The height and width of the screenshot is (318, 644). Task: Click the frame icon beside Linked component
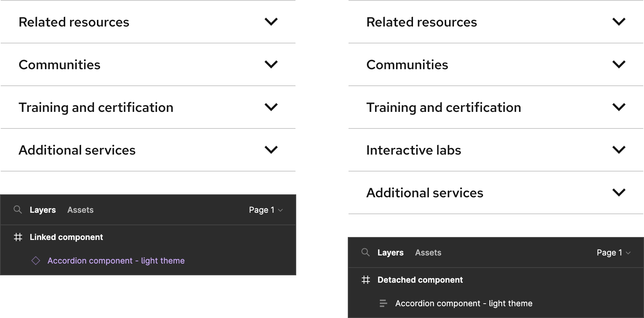(x=18, y=237)
